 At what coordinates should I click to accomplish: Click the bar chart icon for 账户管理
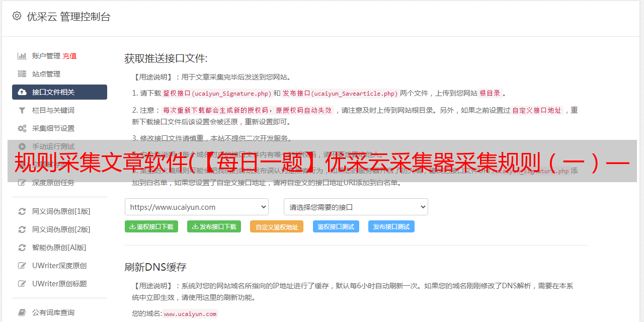tap(22, 56)
